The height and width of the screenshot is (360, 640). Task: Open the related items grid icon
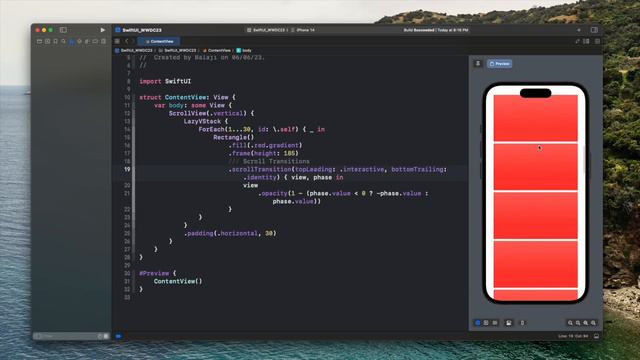point(118,41)
